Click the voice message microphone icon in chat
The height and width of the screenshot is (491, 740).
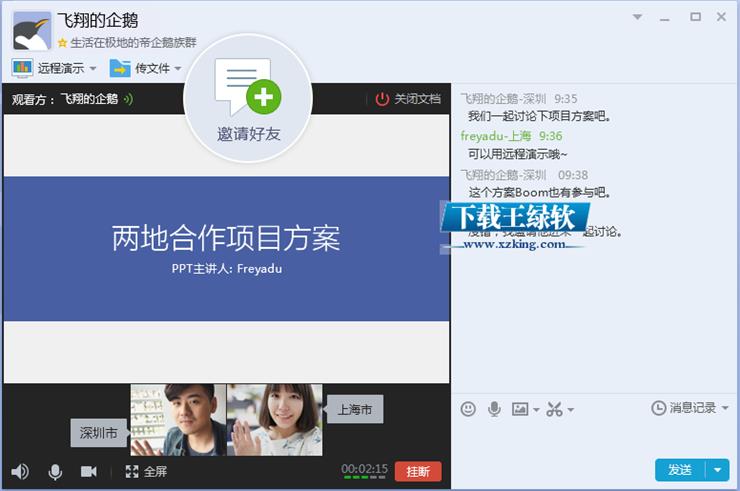494,408
